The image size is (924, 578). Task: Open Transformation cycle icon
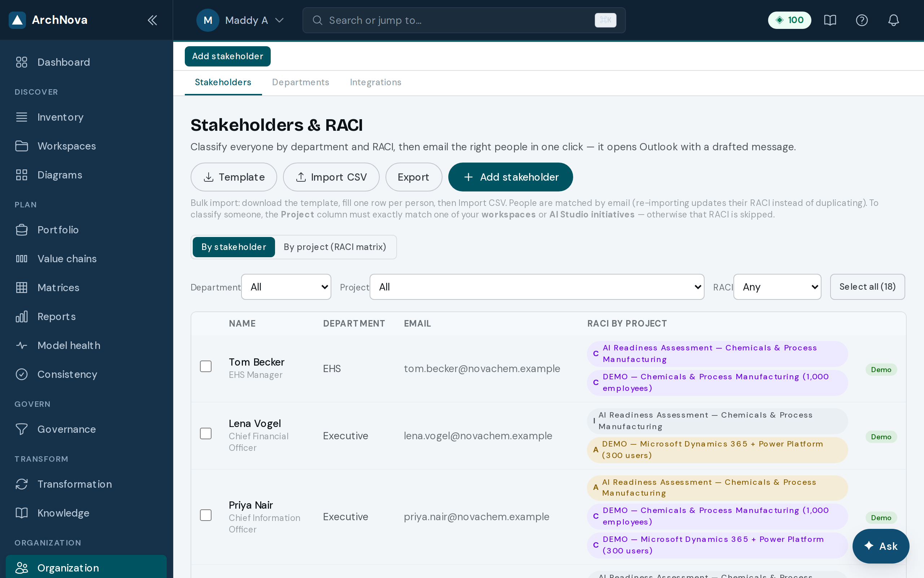click(x=22, y=484)
